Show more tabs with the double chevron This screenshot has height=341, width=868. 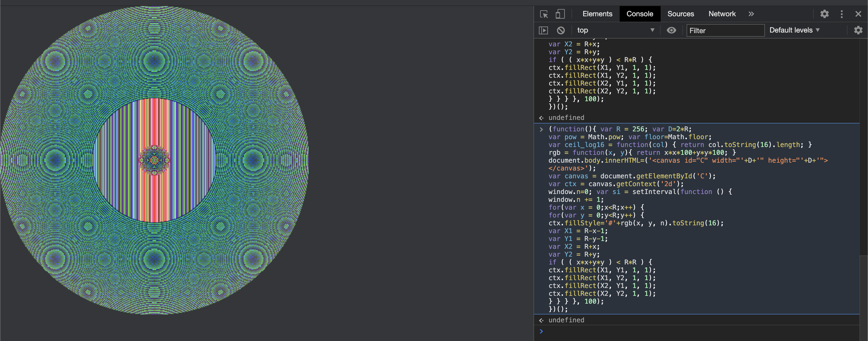[751, 14]
